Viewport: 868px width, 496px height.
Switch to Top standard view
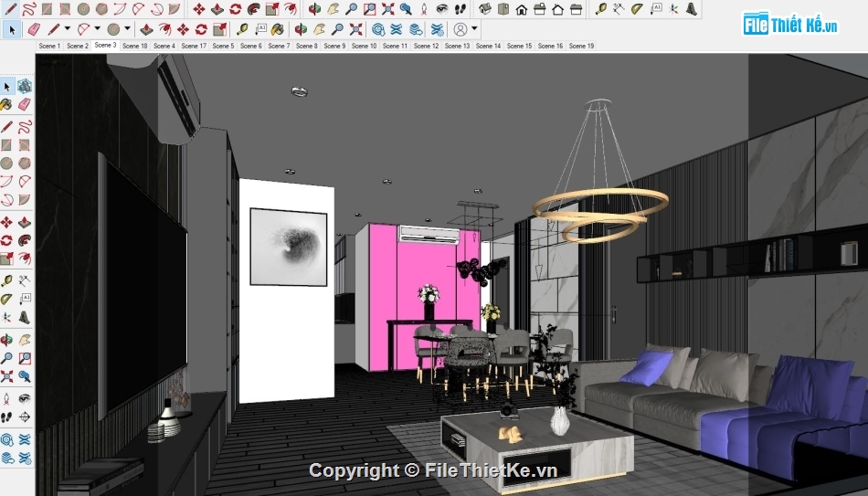coord(503,9)
